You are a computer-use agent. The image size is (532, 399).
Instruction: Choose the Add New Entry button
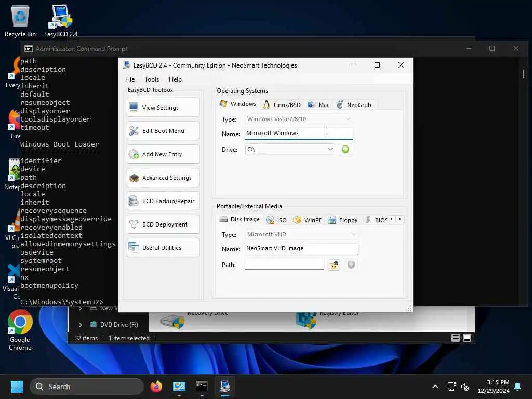click(163, 154)
